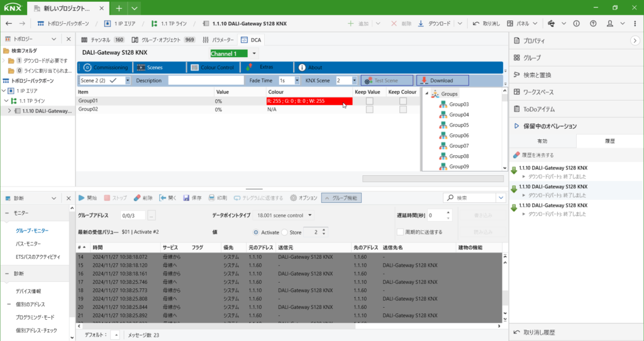644x341 pixels.
Task: Click the 保存 save disk icon
Action: (x=186, y=198)
